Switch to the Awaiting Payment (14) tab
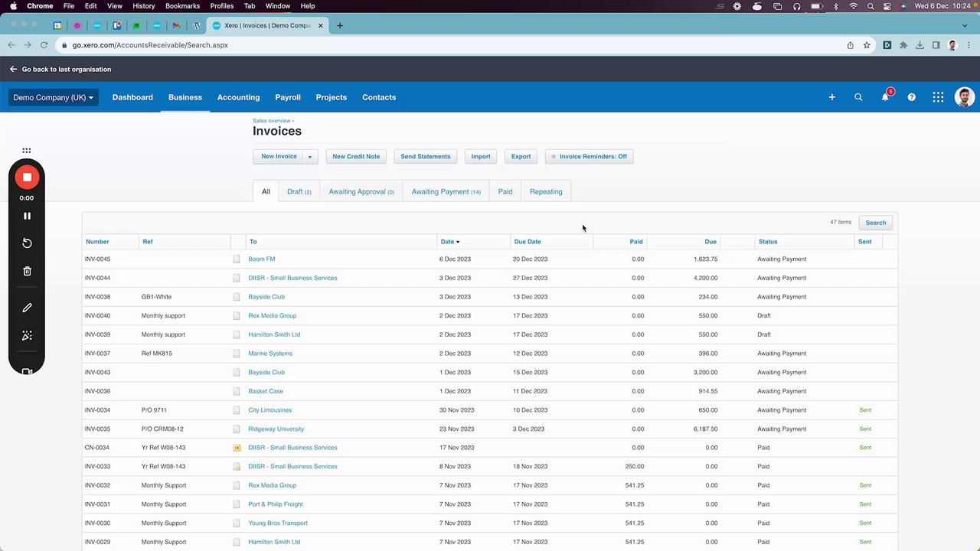The height and width of the screenshot is (551, 980). coord(446,191)
